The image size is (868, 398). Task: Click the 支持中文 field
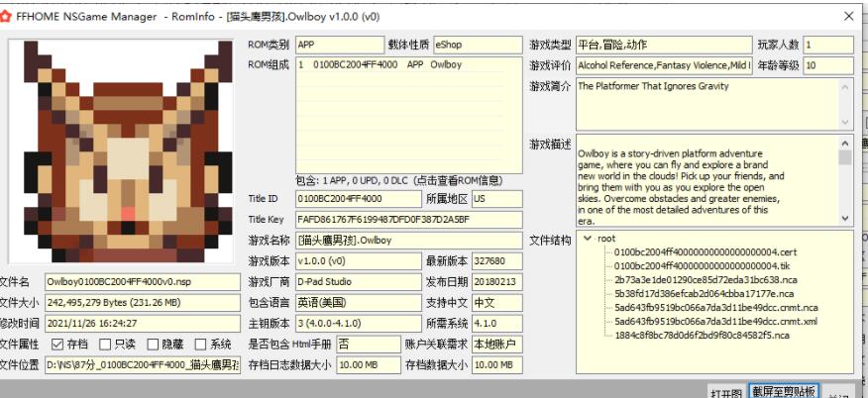point(497,303)
